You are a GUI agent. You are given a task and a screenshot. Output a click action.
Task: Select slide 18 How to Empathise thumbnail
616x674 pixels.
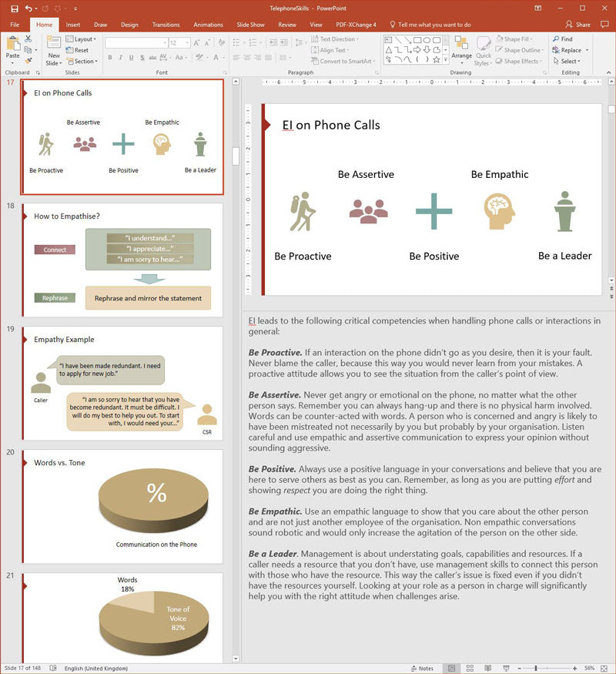(x=122, y=258)
